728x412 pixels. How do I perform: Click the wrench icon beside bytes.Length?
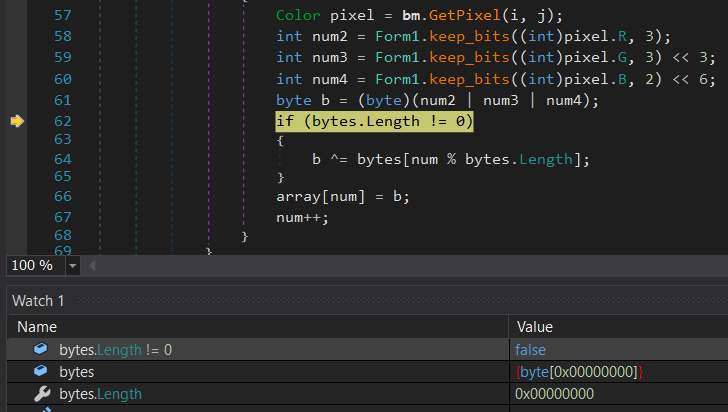click(42, 393)
